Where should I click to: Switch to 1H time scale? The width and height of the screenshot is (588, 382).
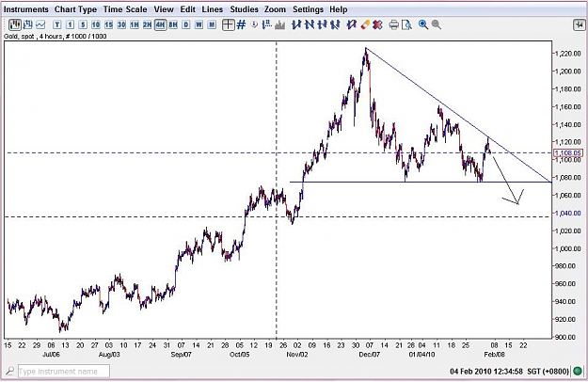135,25
